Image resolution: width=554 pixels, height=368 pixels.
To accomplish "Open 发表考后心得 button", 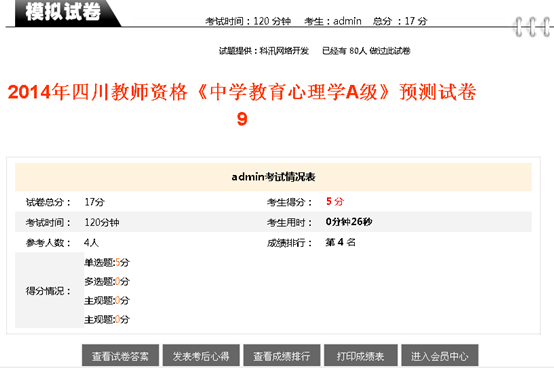I will (x=201, y=356).
